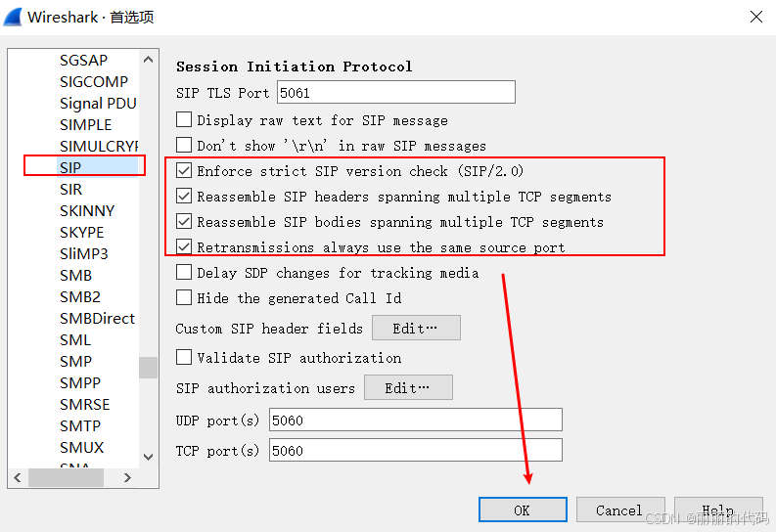Select SKINNY in protocol list
Image resolution: width=776 pixels, height=532 pixels.
(x=87, y=210)
